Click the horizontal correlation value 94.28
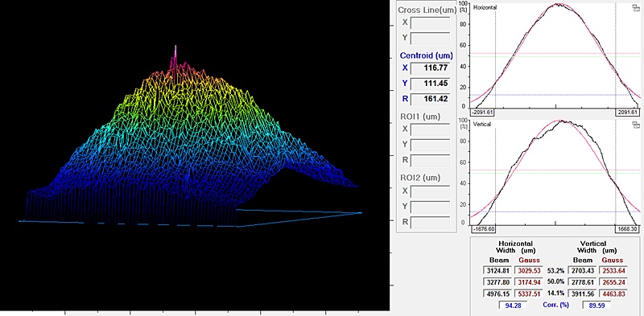 click(513, 305)
